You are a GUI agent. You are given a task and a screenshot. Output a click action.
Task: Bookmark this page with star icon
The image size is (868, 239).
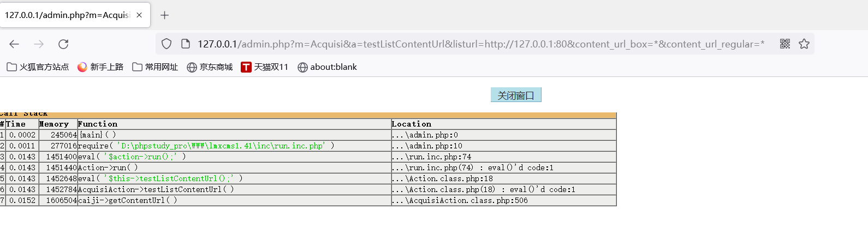[804, 44]
